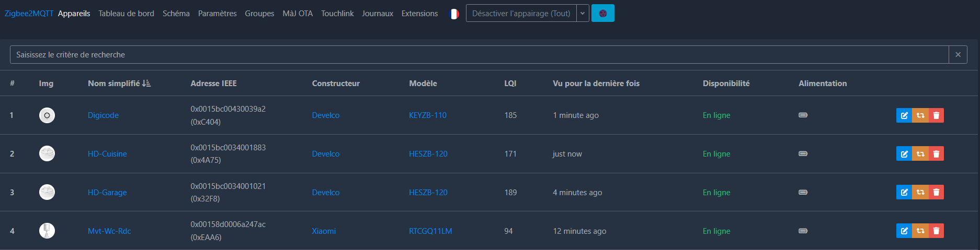Open the RTCGQ11LM model link
The image size is (980, 250).
(430, 231)
